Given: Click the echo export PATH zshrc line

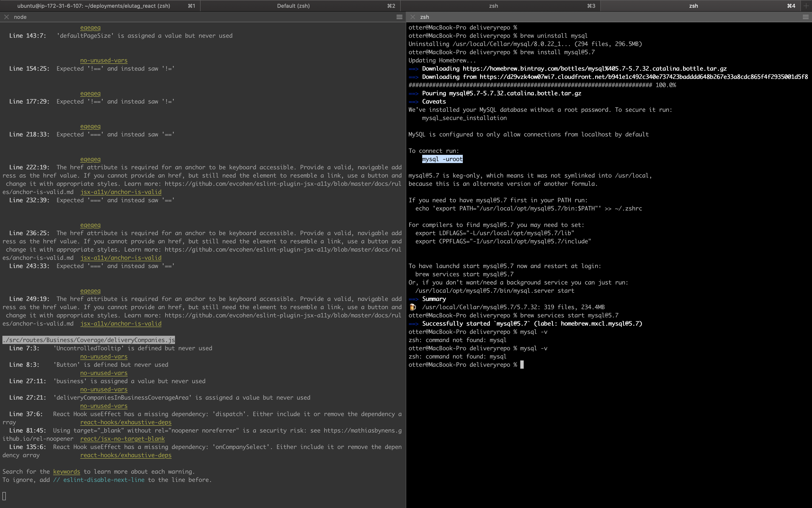Looking at the screenshot, I should tap(529, 209).
